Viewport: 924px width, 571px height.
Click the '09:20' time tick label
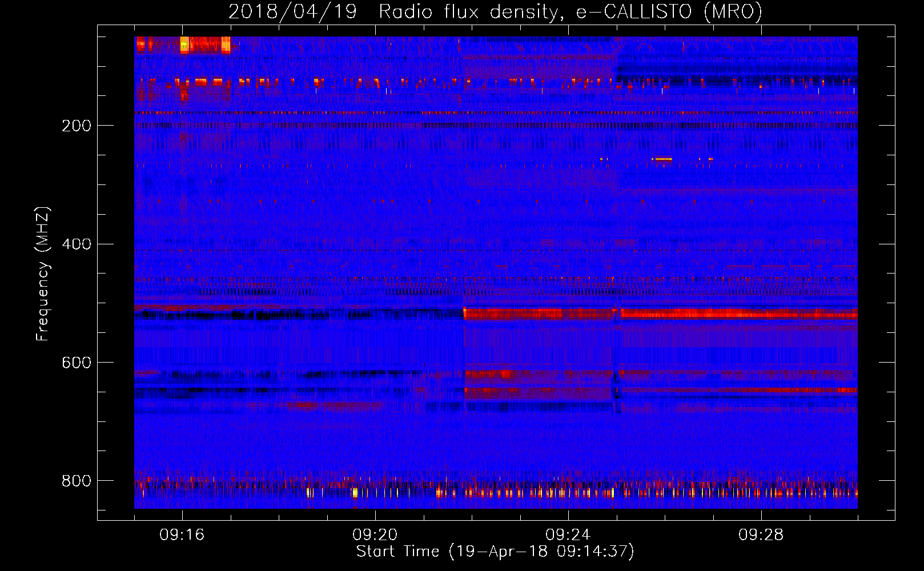point(375,535)
